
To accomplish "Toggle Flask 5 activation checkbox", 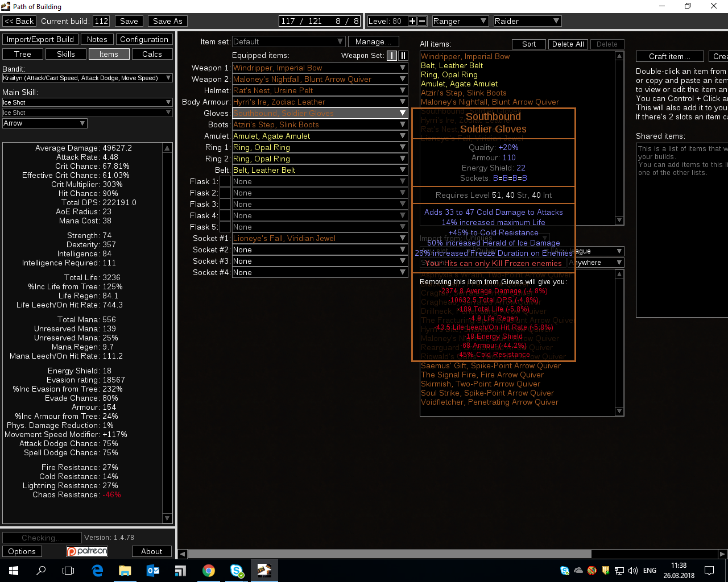I will tap(225, 227).
